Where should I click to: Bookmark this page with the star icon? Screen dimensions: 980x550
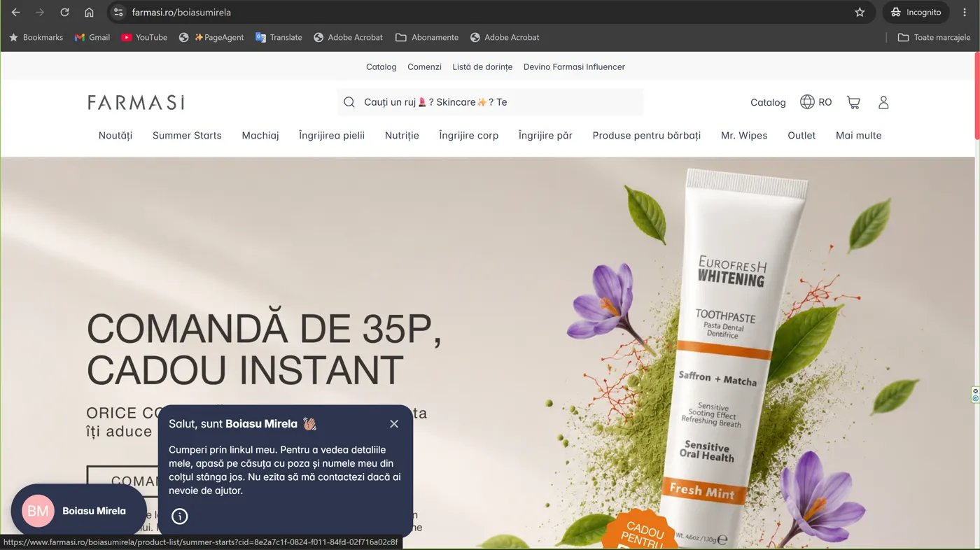pos(860,13)
